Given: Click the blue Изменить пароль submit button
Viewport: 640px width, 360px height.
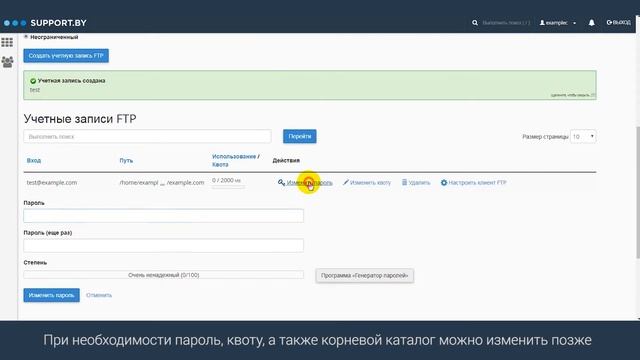Looking at the screenshot, I should 51,295.
